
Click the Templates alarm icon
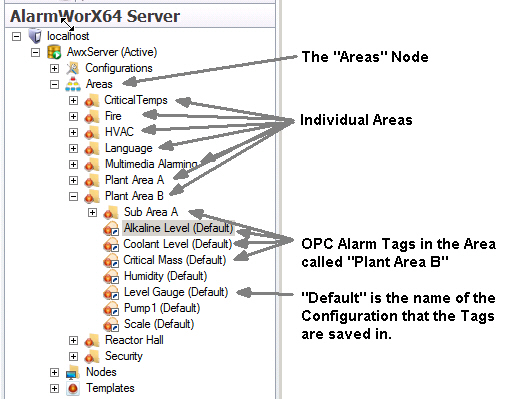[x=73, y=388]
